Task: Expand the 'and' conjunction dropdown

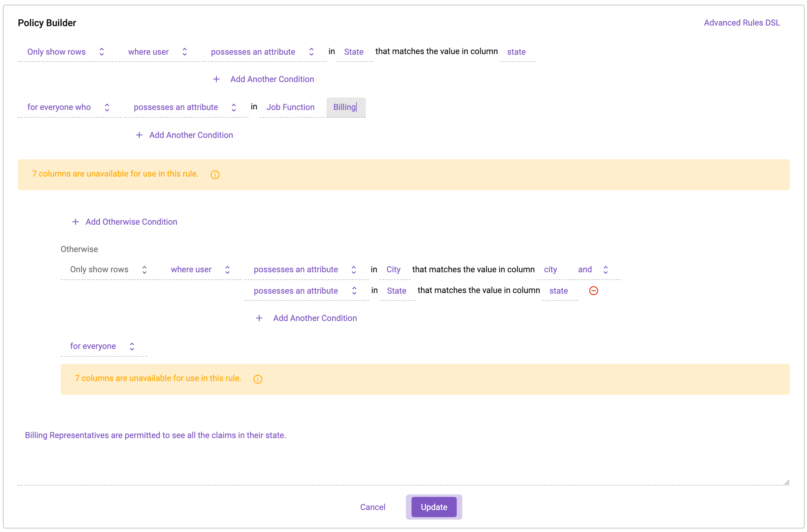Action: pos(592,269)
